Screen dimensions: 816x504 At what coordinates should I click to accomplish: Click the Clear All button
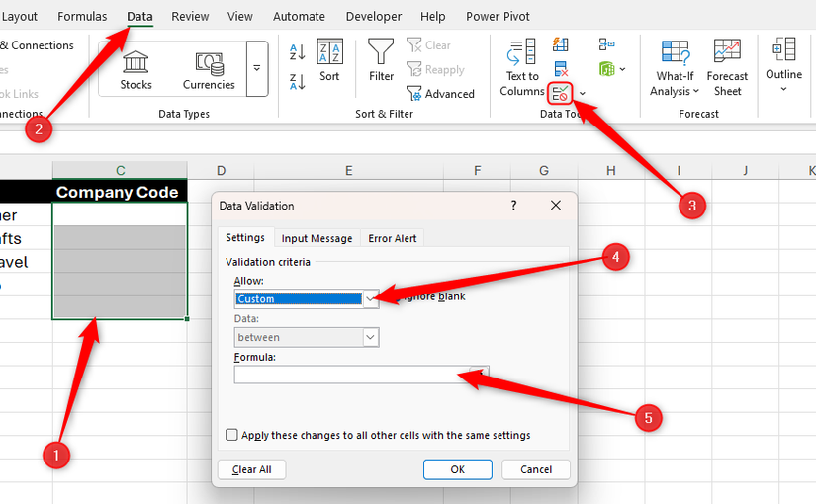point(251,469)
